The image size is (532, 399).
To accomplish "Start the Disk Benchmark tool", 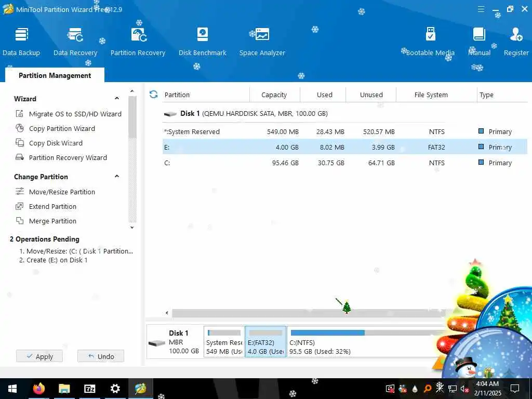I will [x=203, y=42].
